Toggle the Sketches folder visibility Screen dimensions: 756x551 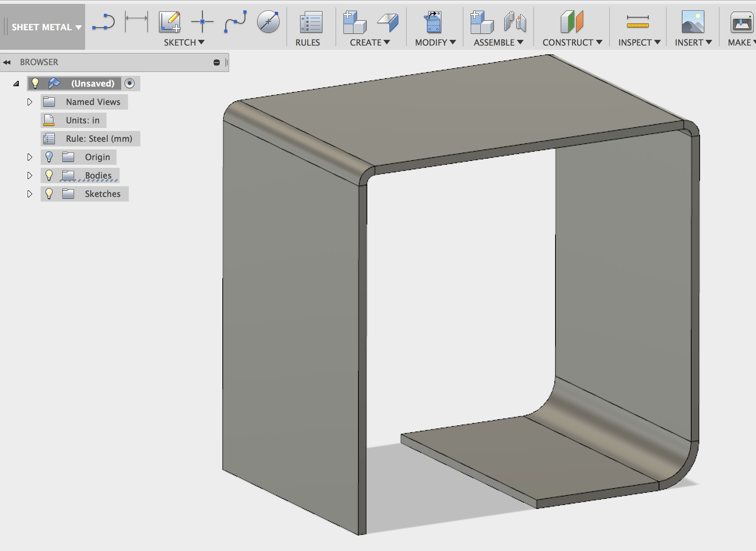click(x=49, y=194)
